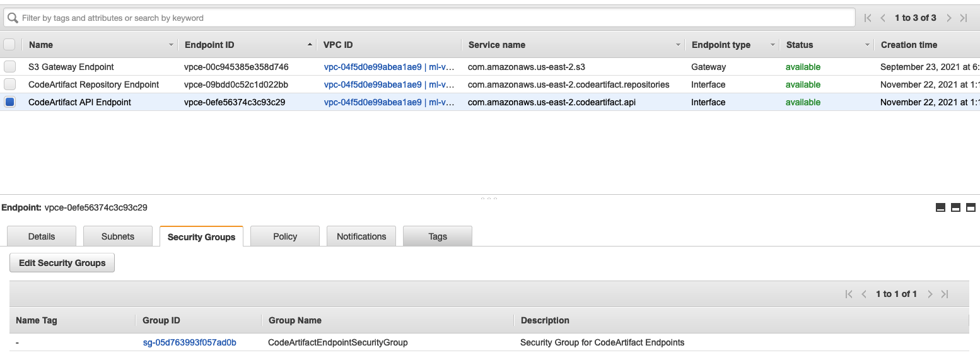The height and width of the screenshot is (360, 980).
Task: Go to first page of endpoints list
Action: [868, 18]
